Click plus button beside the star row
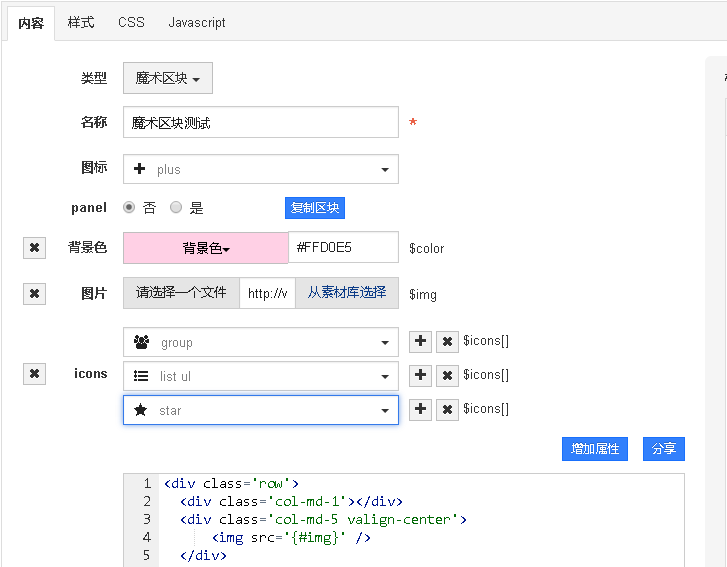Image resolution: width=727 pixels, height=567 pixels. click(421, 409)
